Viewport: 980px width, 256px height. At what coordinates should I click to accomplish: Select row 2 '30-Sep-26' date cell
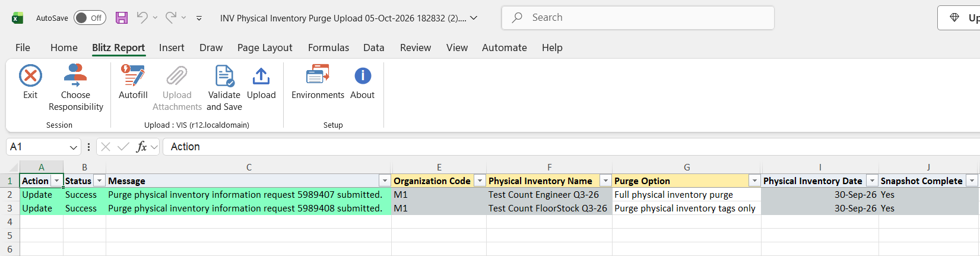820,195
